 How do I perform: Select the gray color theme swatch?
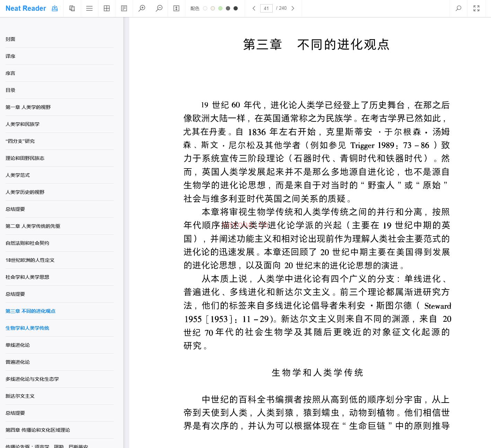[x=228, y=8]
